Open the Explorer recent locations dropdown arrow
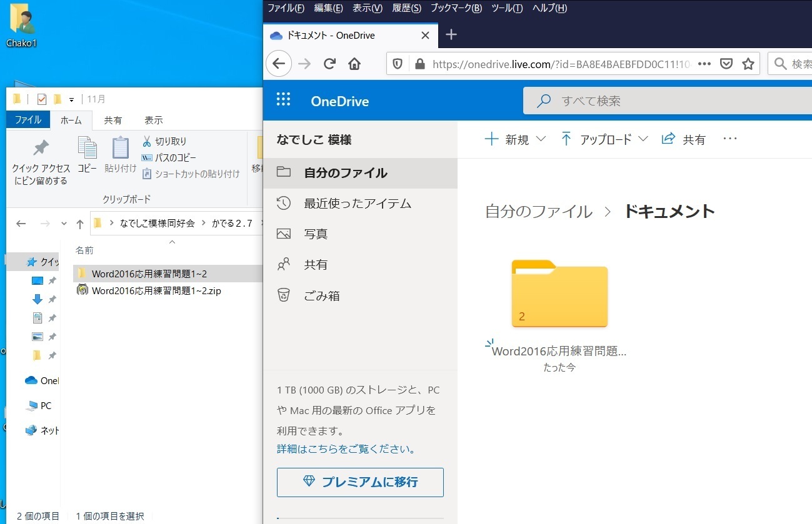This screenshot has width=812, height=524. pyautogui.click(x=64, y=224)
